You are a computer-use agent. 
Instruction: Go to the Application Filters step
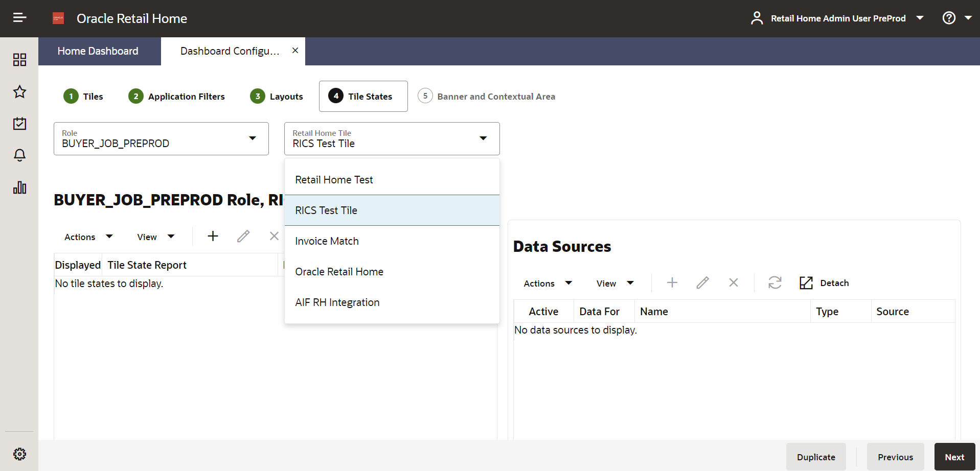tap(176, 96)
